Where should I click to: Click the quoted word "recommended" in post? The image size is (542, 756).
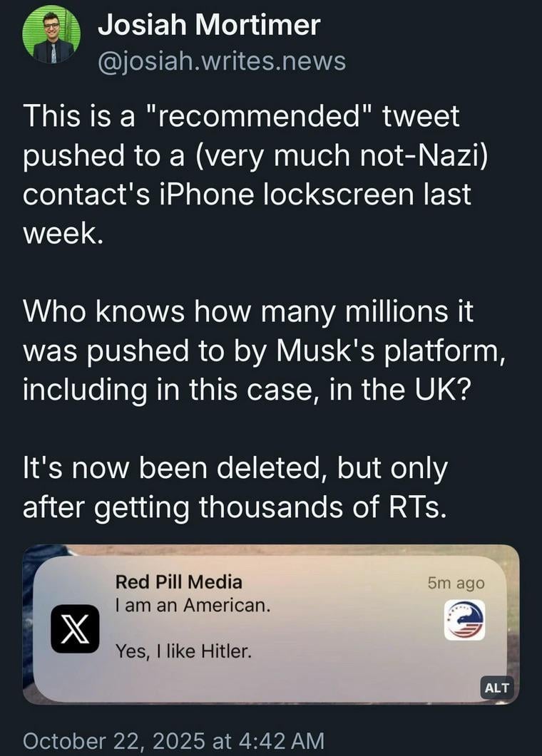(258, 117)
